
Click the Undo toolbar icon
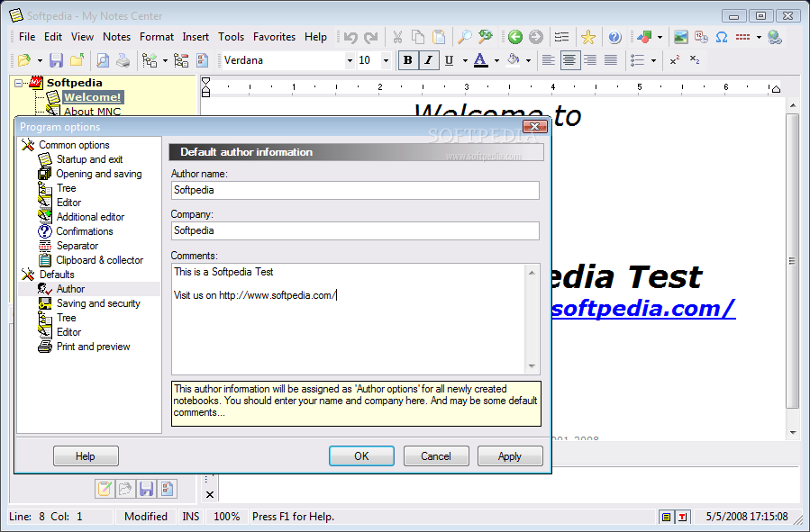click(x=350, y=37)
